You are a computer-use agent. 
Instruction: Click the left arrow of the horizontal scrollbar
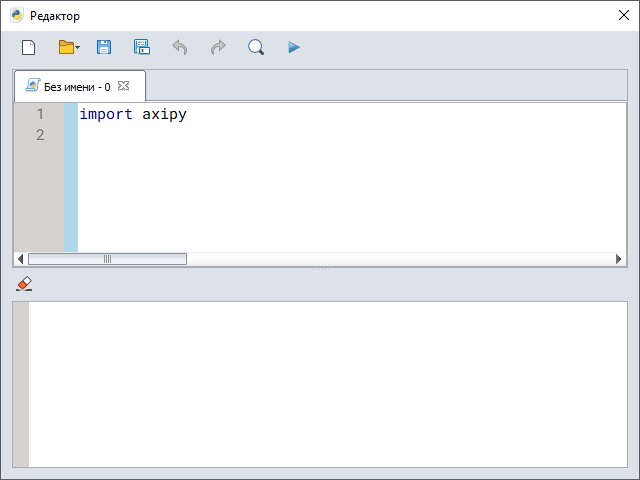pyautogui.click(x=21, y=259)
